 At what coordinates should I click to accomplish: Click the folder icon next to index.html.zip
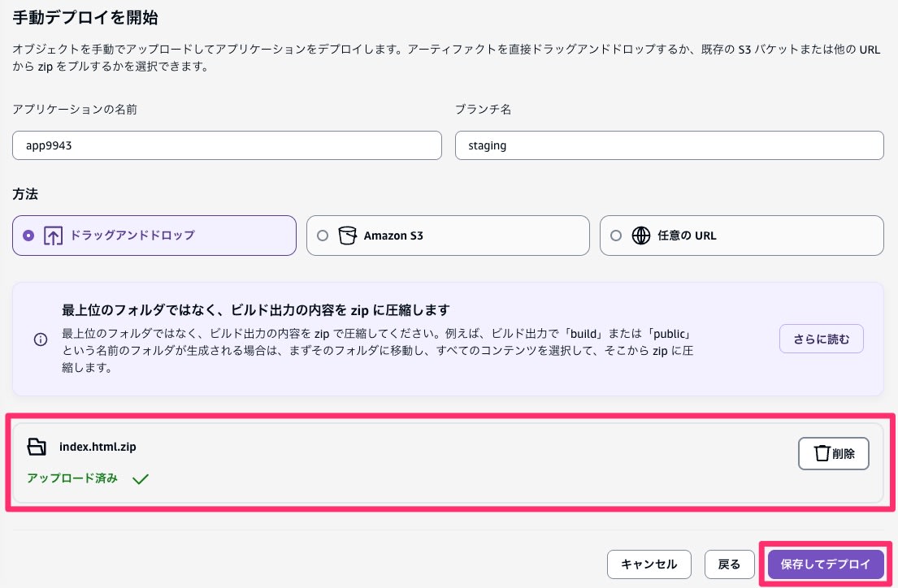pyautogui.click(x=37, y=447)
